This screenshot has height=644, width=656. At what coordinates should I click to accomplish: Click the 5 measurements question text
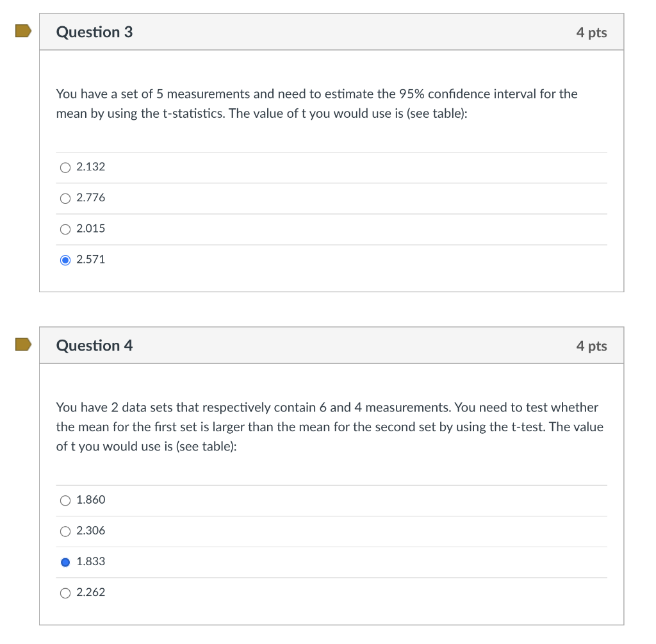click(316, 104)
